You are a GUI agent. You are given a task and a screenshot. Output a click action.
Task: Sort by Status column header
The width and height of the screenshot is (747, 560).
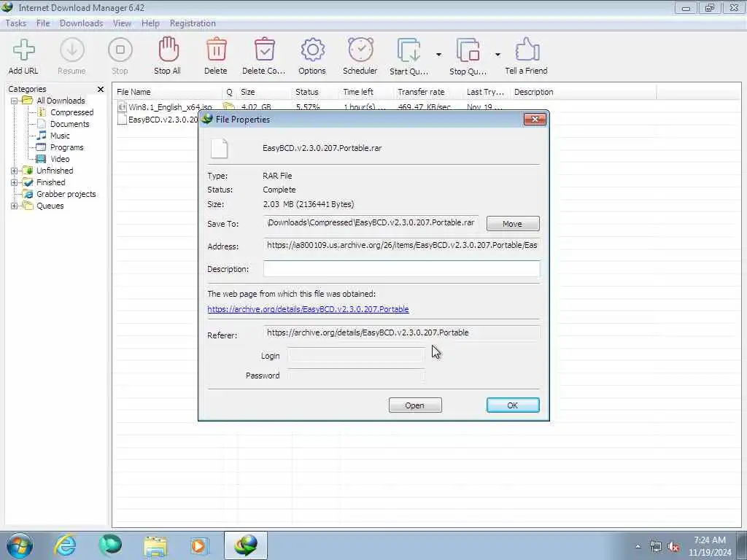click(315, 92)
